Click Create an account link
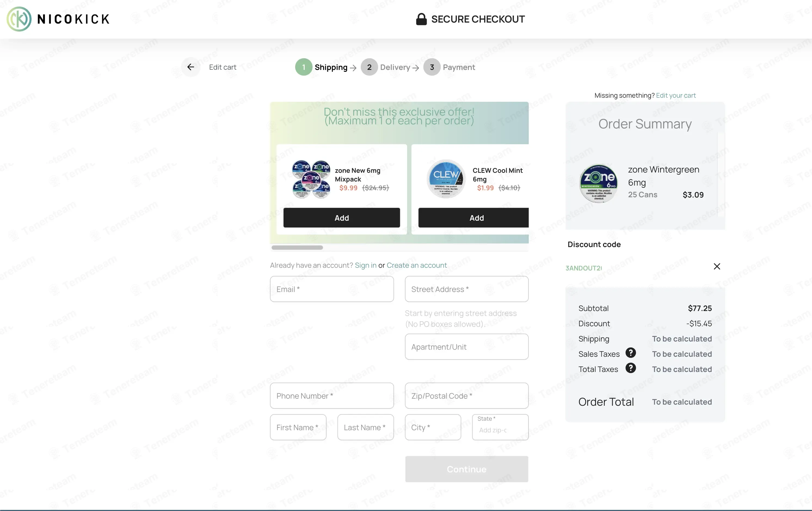 [417, 266]
